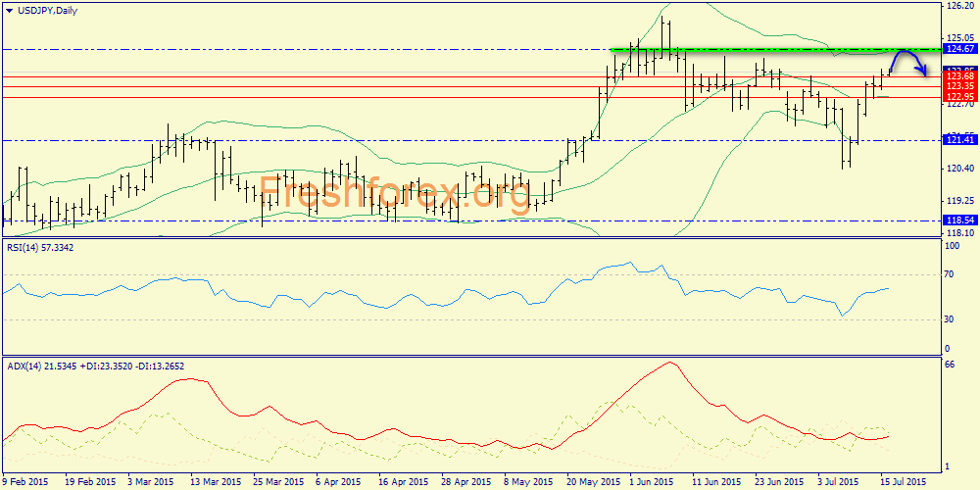Select the 124.67 price level label

(x=960, y=49)
